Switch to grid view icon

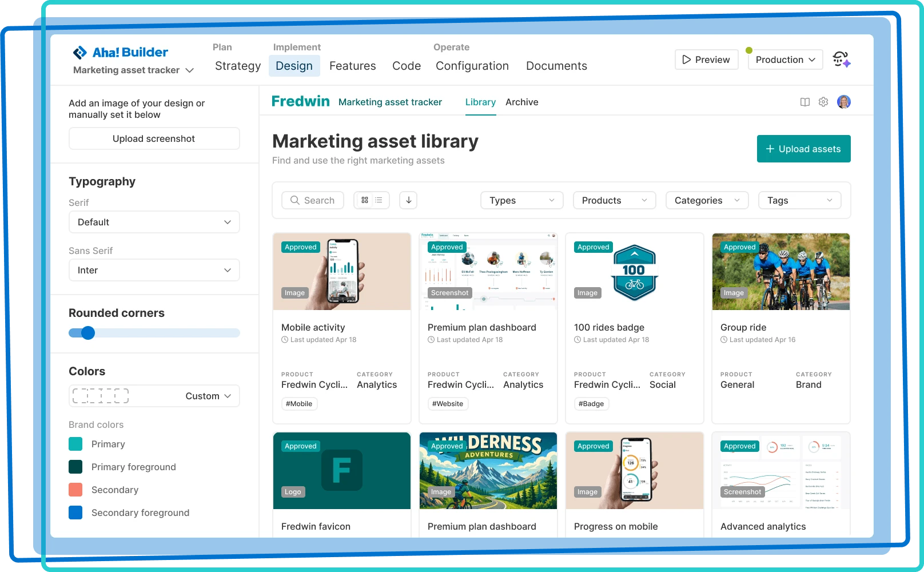click(365, 200)
